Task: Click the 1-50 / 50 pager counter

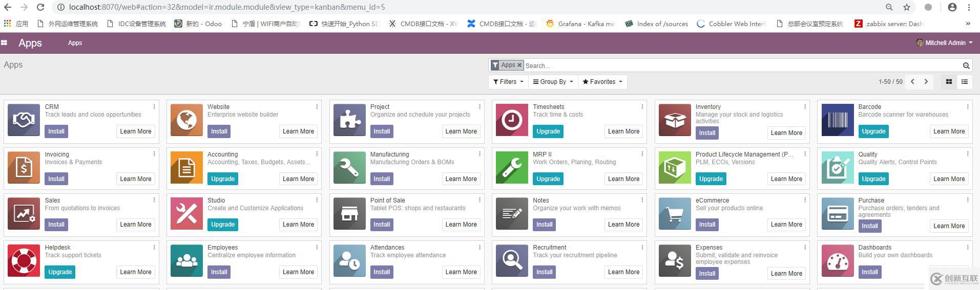Action: (890, 82)
